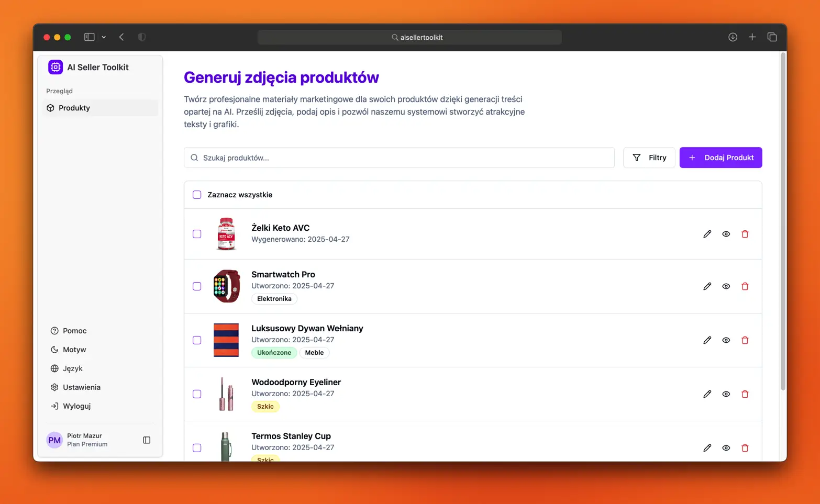The height and width of the screenshot is (504, 820).
Task: Click the edit pencil for Żelki Keto AVC
Action: pos(707,234)
